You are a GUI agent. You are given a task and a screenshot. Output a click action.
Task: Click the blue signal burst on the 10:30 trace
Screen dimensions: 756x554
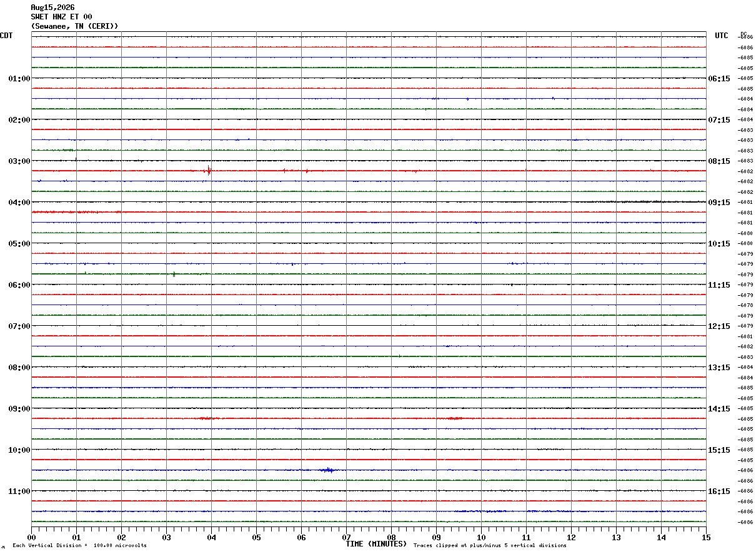click(327, 470)
